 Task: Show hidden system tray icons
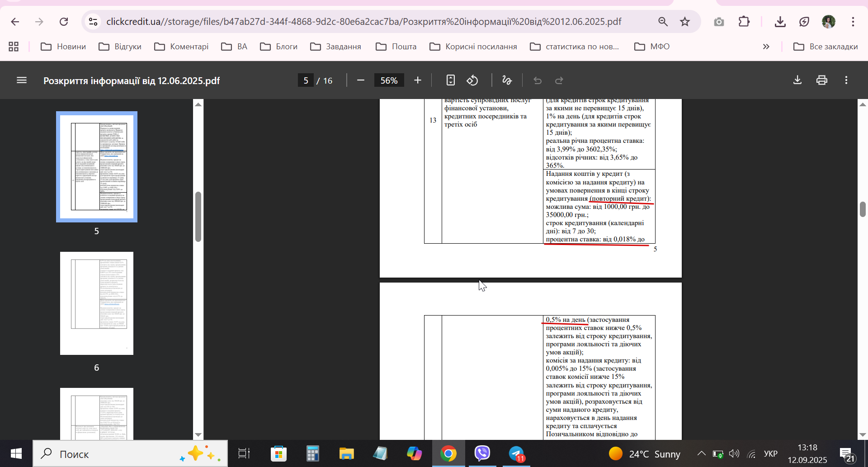click(x=701, y=453)
